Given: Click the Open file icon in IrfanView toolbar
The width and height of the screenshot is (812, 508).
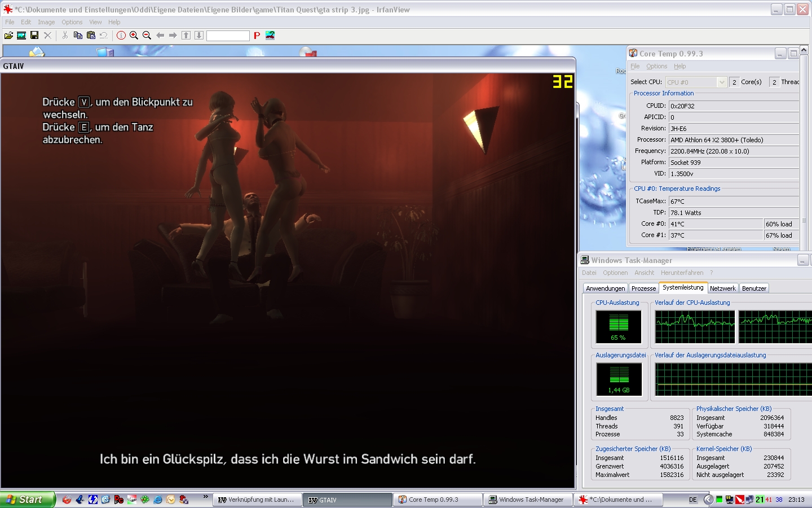Looking at the screenshot, I should [8, 36].
